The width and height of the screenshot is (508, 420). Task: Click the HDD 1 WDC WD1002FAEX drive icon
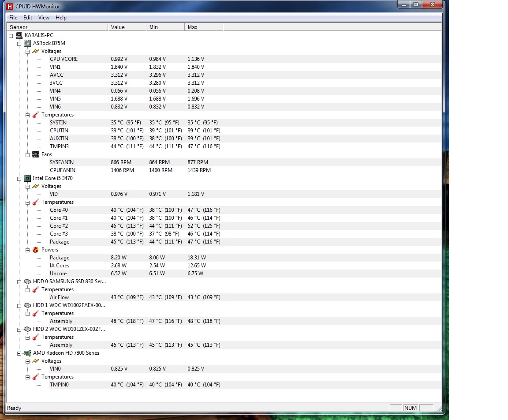click(27, 305)
